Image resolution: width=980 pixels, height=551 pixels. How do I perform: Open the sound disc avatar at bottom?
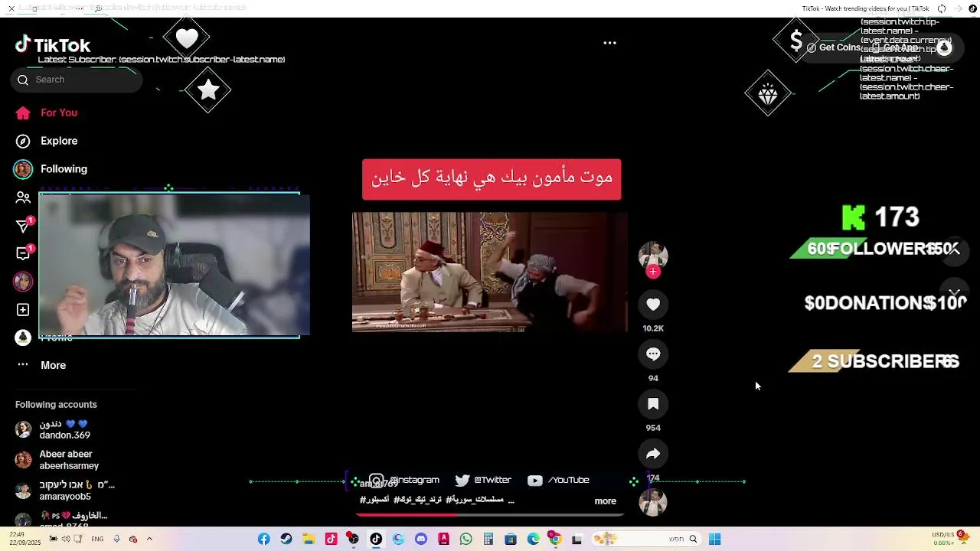point(653,502)
